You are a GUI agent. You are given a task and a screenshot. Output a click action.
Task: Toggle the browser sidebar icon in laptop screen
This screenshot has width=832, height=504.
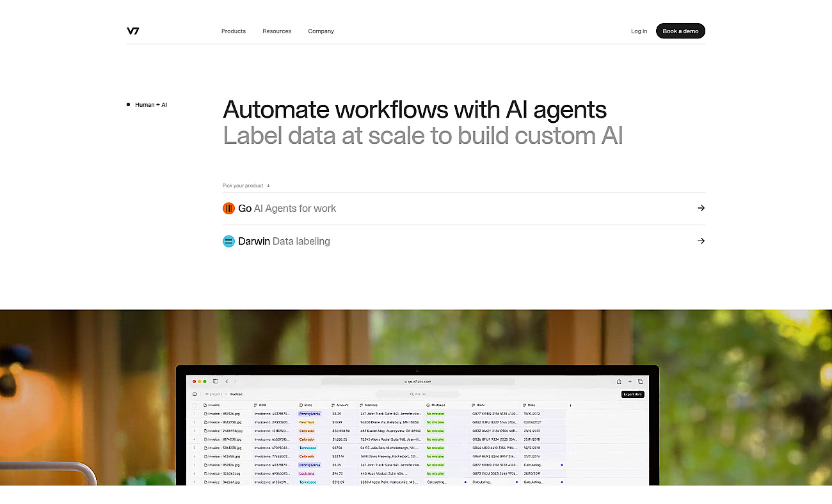pyautogui.click(x=216, y=381)
